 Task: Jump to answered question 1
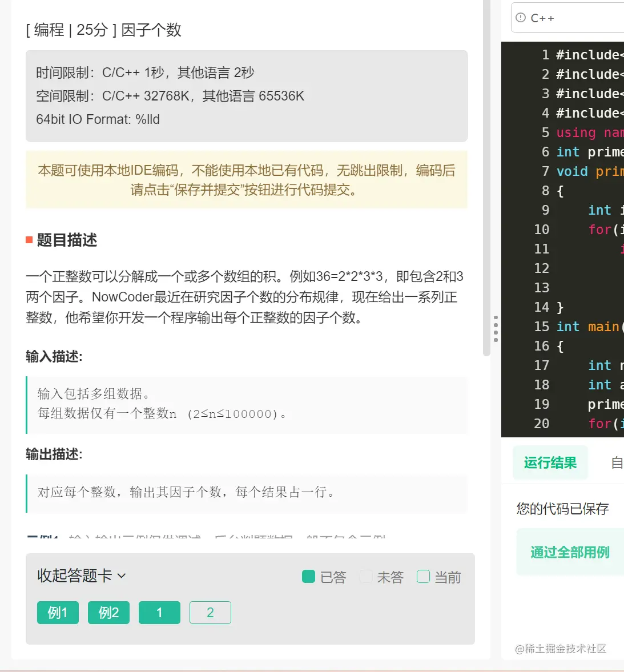(x=159, y=613)
